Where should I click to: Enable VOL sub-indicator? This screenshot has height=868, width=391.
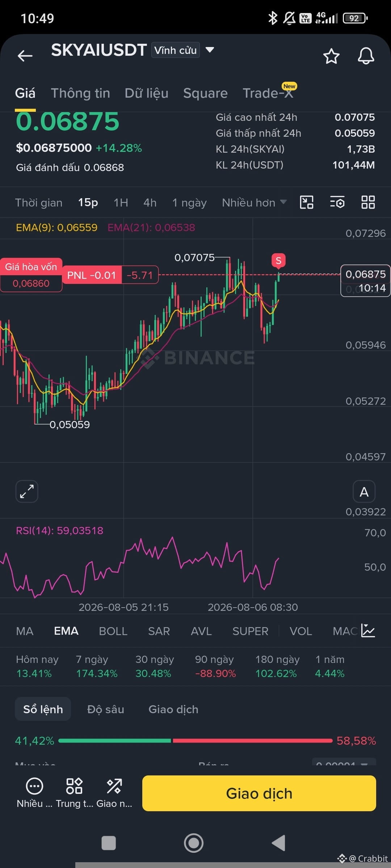coord(301,631)
